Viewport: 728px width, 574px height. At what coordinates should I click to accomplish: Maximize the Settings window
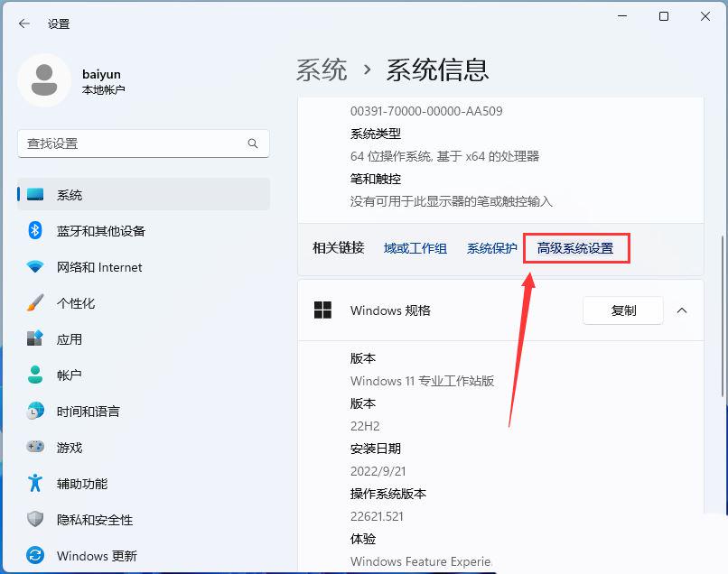(x=664, y=16)
